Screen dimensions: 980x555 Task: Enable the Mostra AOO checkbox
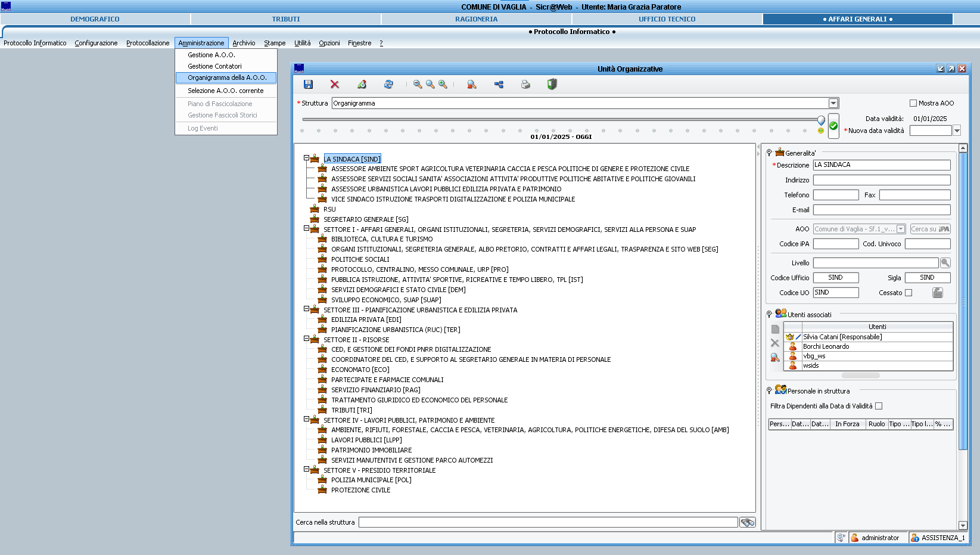913,103
